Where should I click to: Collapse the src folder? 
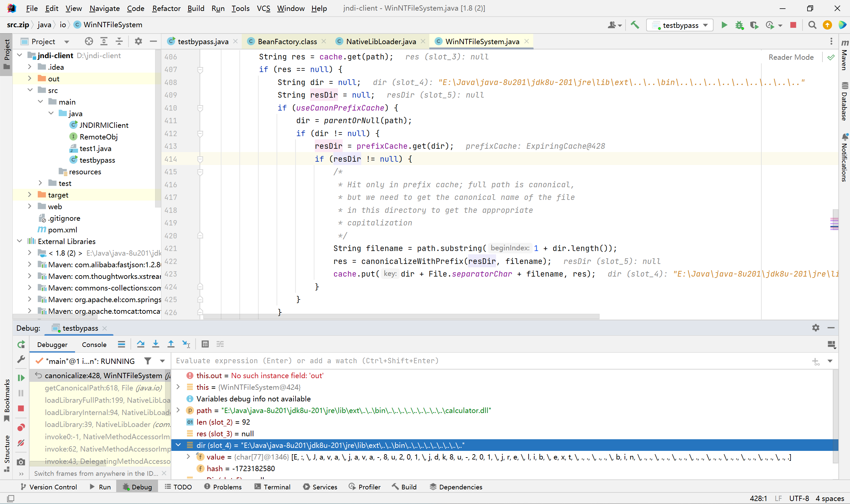pyautogui.click(x=30, y=90)
